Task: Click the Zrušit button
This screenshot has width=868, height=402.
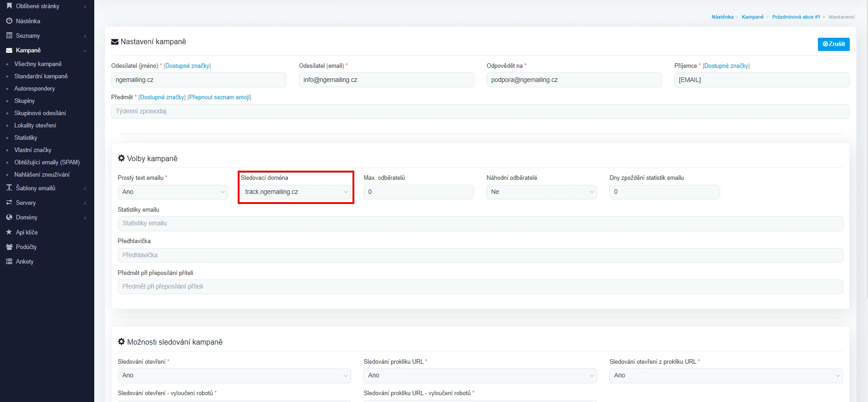Action: [x=833, y=44]
